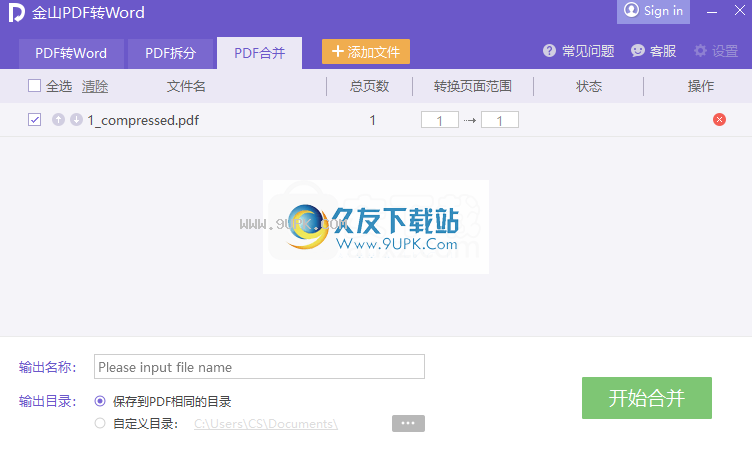Open 客服 customer service

tap(653, 51)
